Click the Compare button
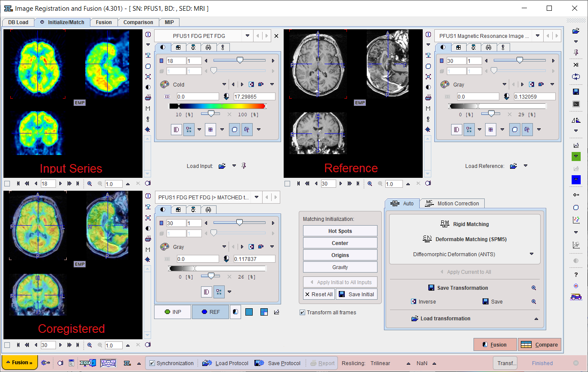This screenshot has height=372, width=588. (x=539, y=344)
